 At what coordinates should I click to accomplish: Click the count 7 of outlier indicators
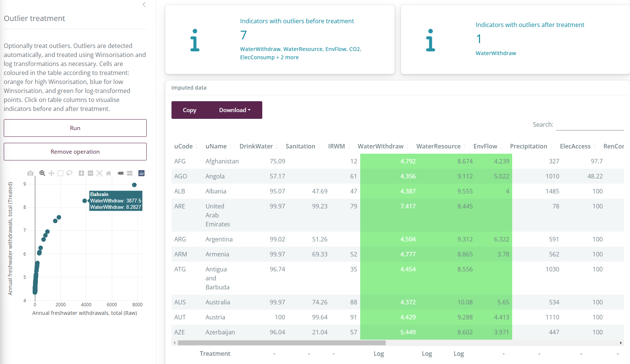pos(244,35)
